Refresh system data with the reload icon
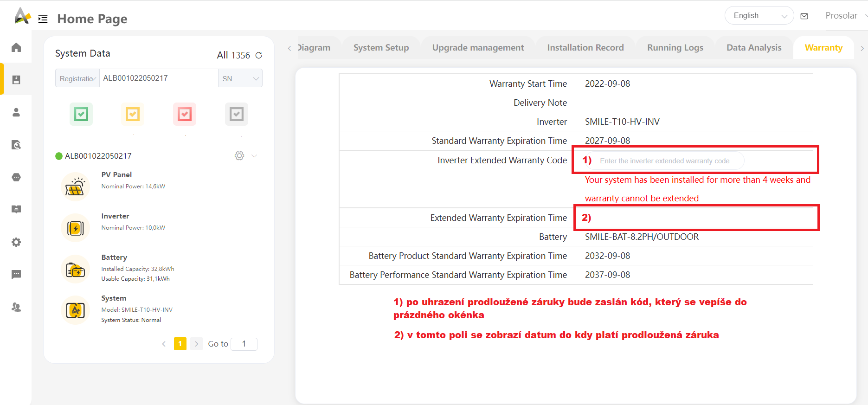868x405 pixels. click(x=259, y=55)
